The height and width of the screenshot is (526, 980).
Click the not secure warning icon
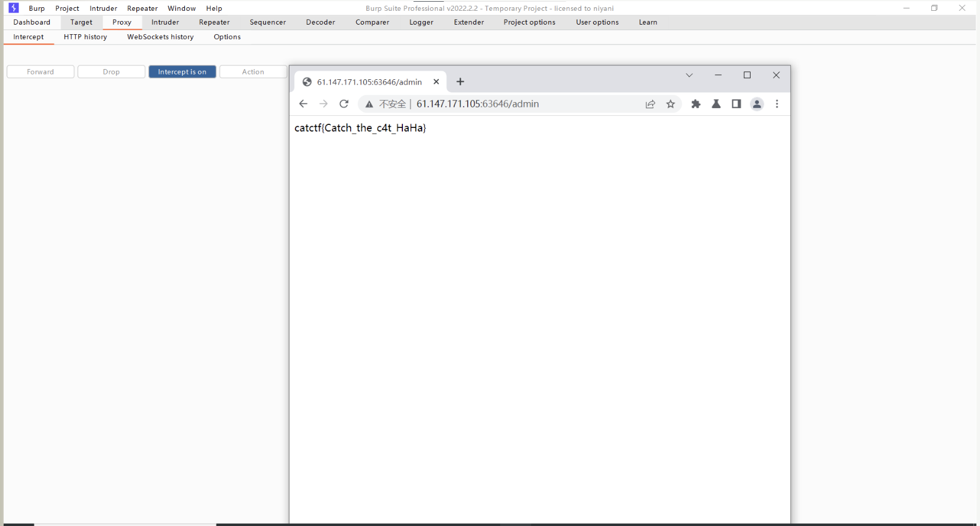(x=369, y=104)
